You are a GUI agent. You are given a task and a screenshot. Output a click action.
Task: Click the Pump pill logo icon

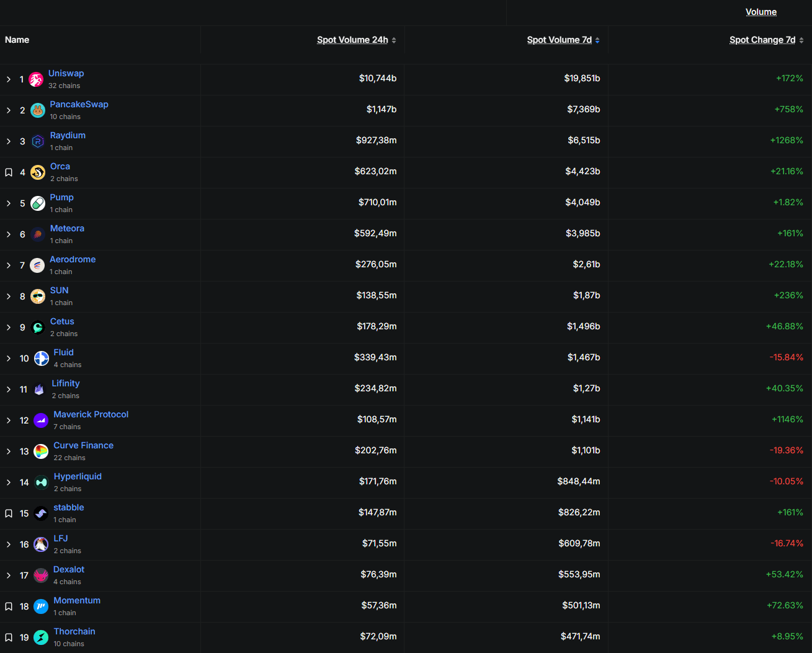(38, 203)
